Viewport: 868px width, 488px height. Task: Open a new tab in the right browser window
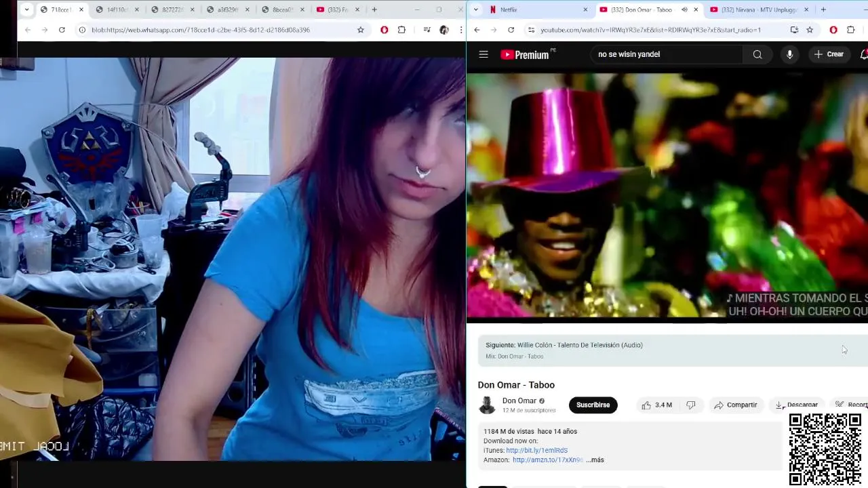[823, 9]
